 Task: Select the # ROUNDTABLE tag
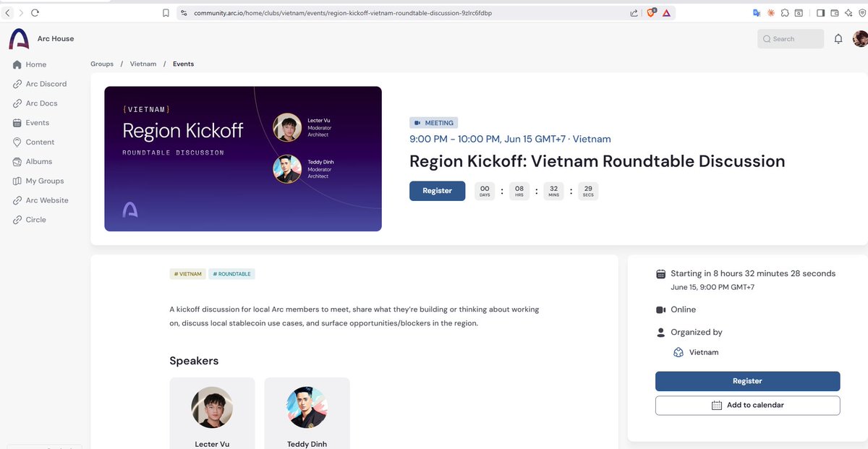232,274
